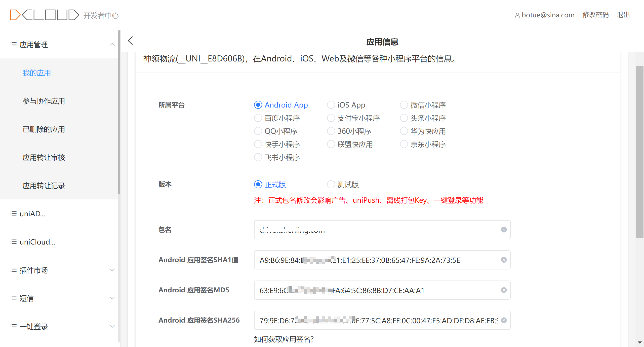Click the 修改密码 link
This screenshot has width=644, height=347.
tap(595, 15)
